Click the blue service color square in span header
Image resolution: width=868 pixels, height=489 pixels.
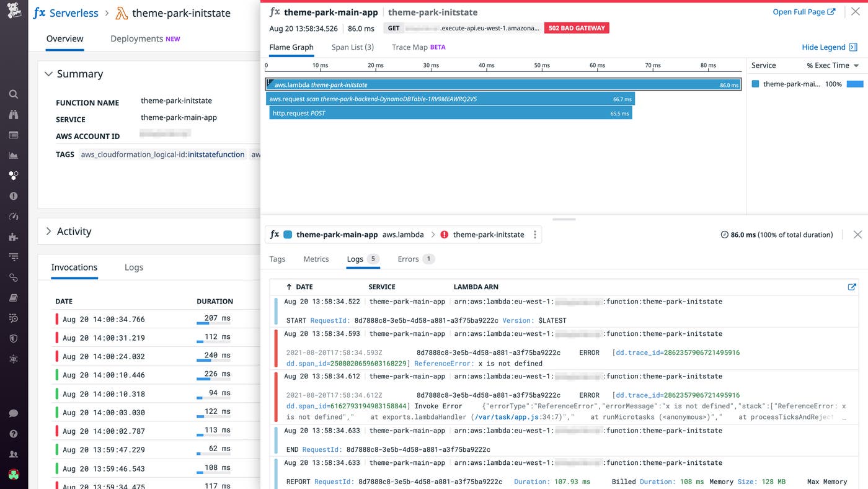coord(288,235)
